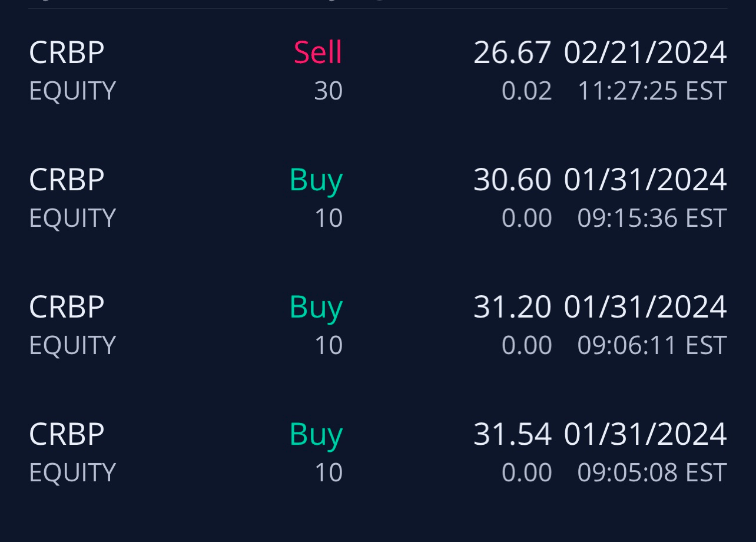Click the 09:06:11 EST timestamp
756x542 pixels.
pos(652,346)
